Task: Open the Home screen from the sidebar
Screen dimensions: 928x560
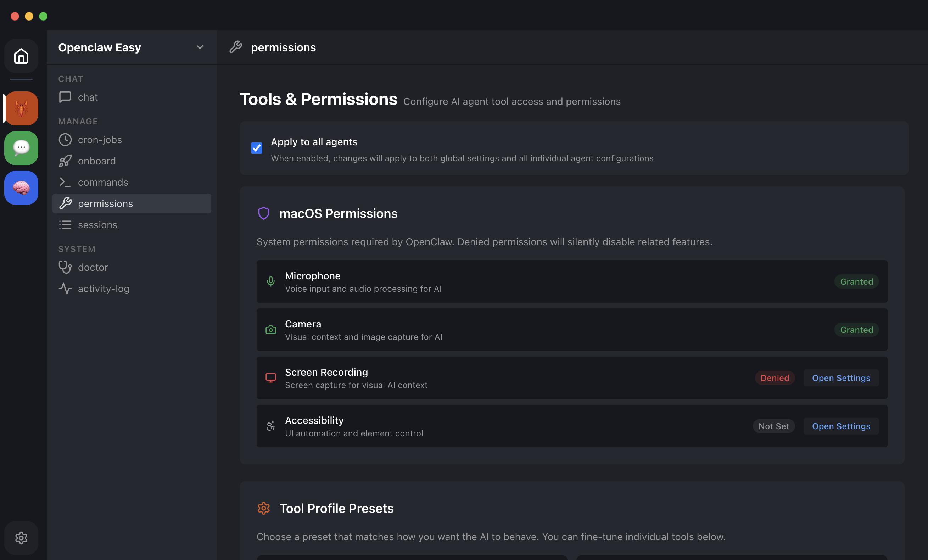Action: tap(21, 56)
